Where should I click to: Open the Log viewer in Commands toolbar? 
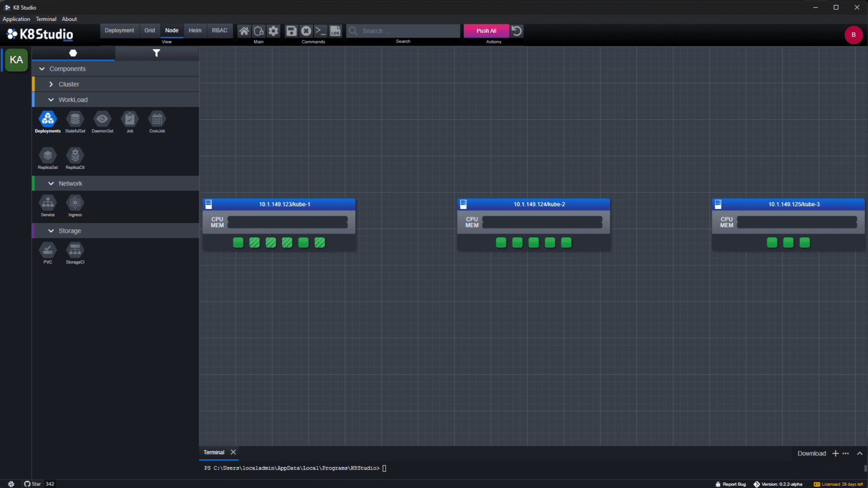335,31
